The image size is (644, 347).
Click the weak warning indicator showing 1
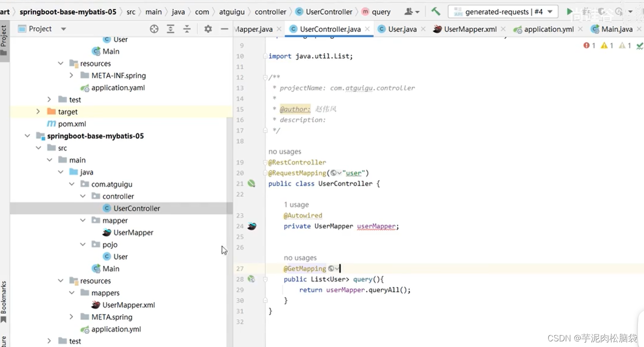coord(625,45)
